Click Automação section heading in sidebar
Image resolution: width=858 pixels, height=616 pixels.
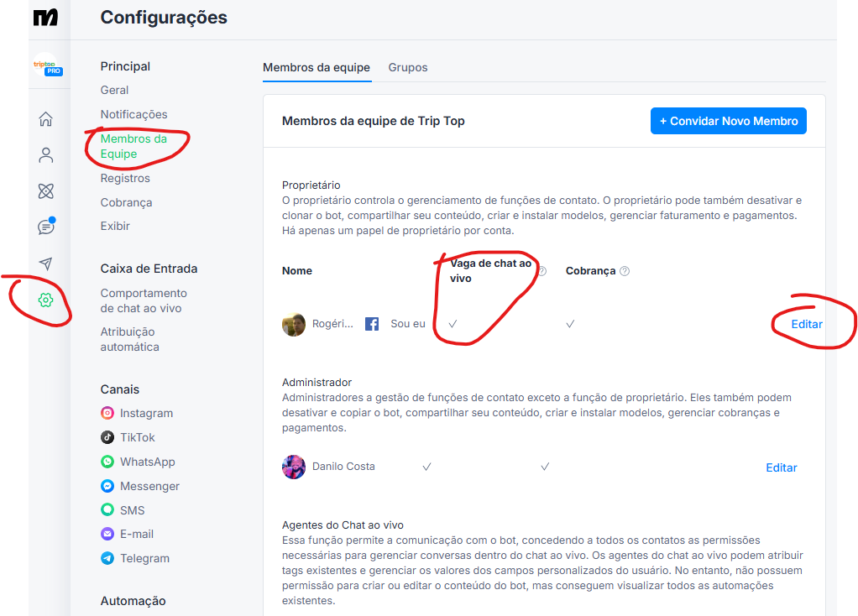(x=133, y=601)
